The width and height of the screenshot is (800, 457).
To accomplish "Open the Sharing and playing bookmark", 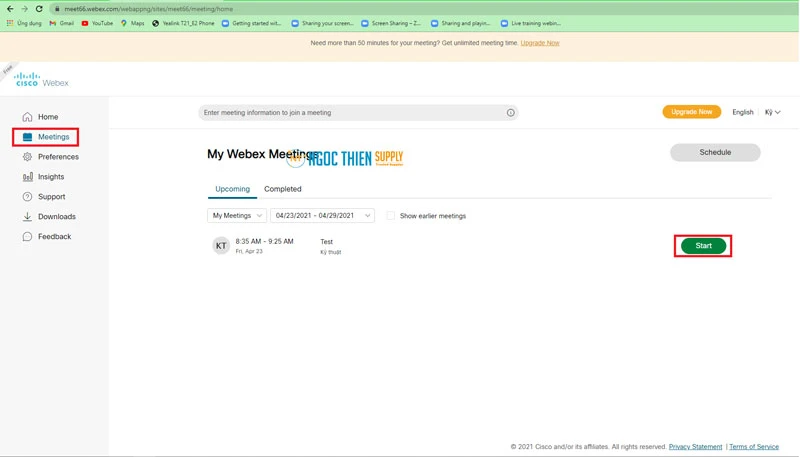I will coord(461,23).
